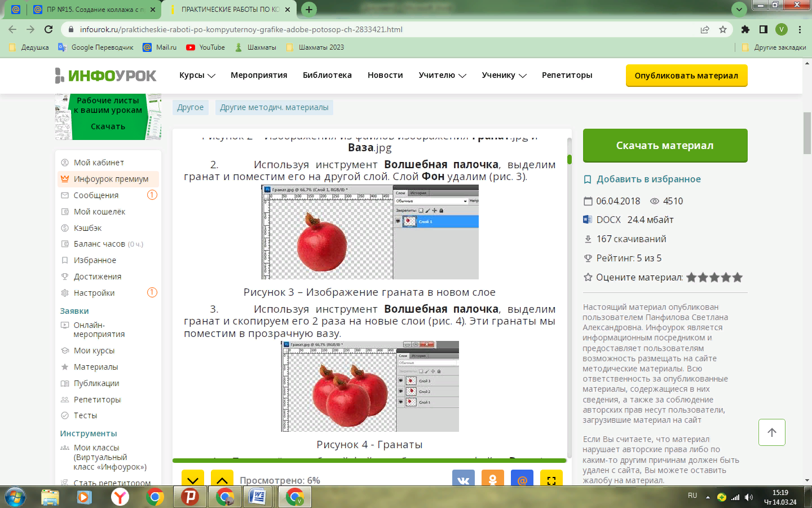Viewport: 812px width, 508px height.
Task: Click Добавить в избранное link
Action: pos(642,179)
